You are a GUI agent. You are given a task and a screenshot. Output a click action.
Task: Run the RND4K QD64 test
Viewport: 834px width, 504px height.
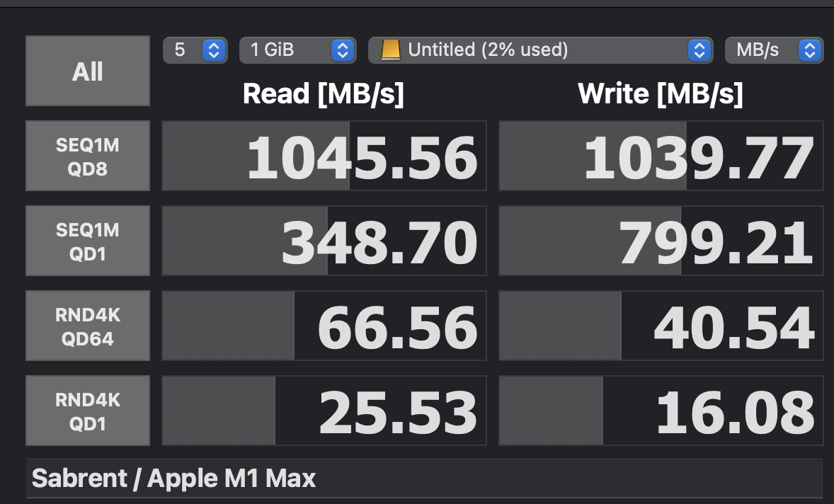[88, 326]
